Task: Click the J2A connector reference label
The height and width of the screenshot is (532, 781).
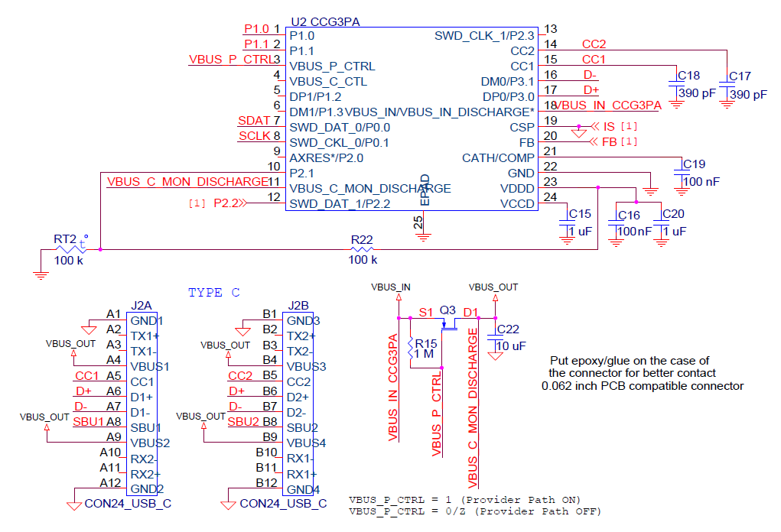Action: point(142,305)
